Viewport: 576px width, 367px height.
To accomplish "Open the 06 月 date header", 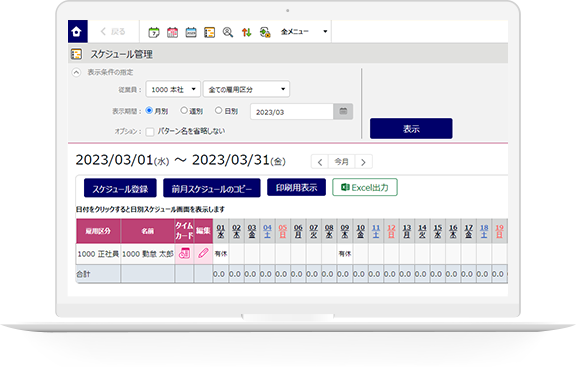I will pos(298,231).
